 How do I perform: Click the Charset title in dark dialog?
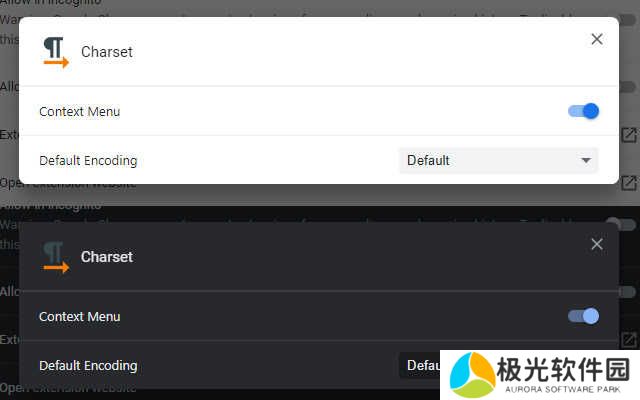[x=107, y=257]
